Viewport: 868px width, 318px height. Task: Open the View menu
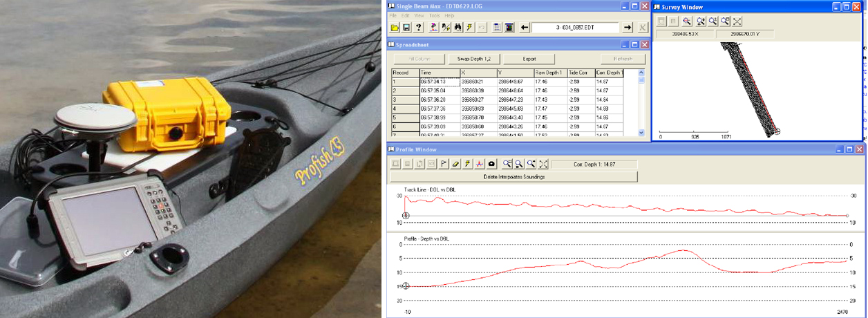pyautogui.click(x=419, y=16)
